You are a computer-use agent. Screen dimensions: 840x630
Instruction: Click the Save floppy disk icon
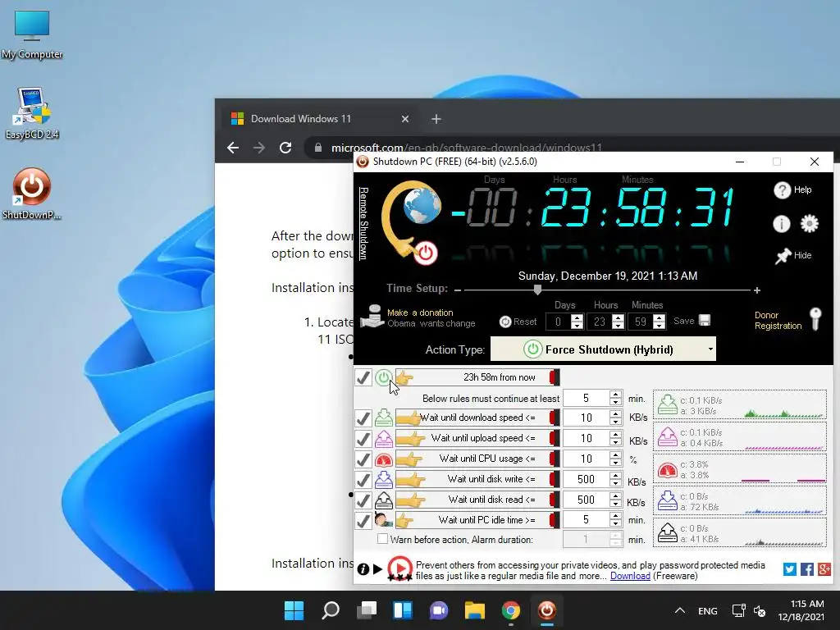[705, 321]
